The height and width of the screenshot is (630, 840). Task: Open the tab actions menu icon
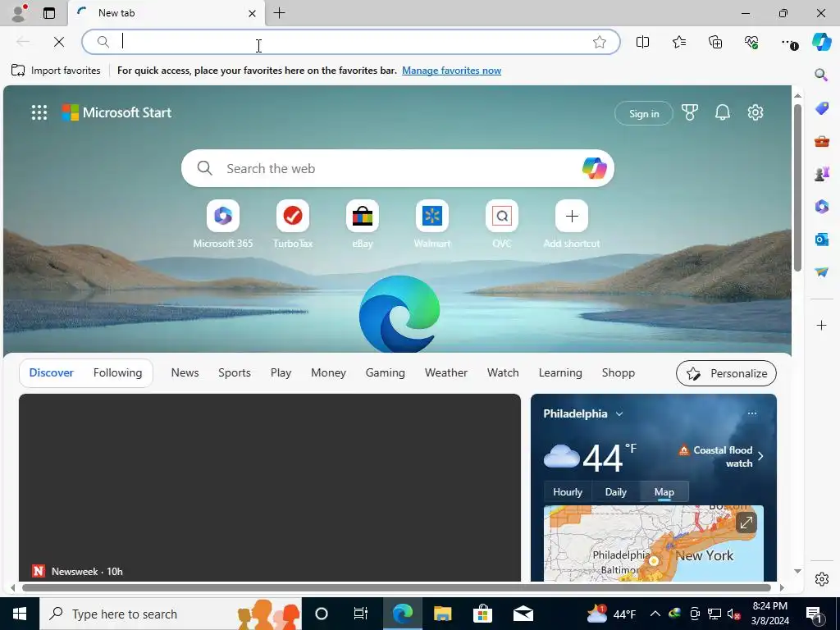(x=49, y=13)
